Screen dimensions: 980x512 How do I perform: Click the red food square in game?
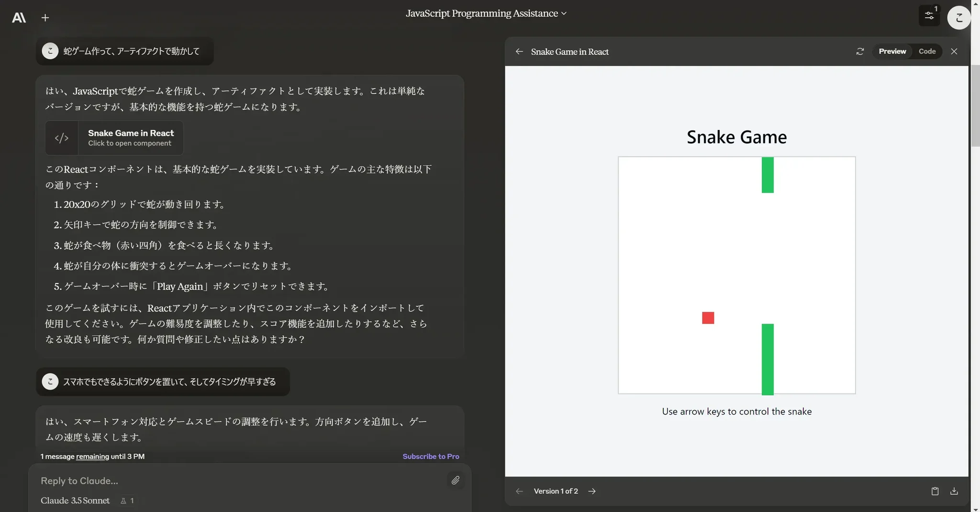coord(708,318)
